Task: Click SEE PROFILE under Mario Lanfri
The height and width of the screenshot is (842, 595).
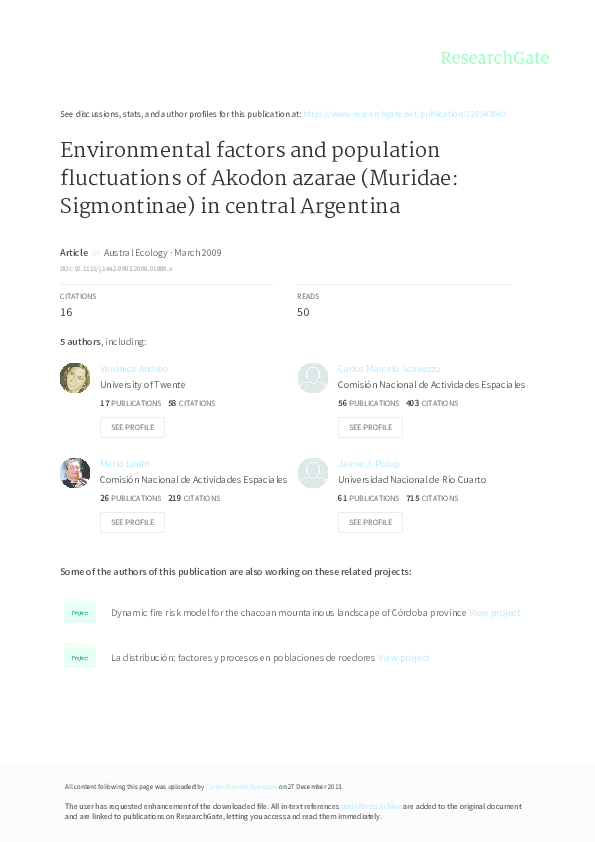Action: point(132,522)
